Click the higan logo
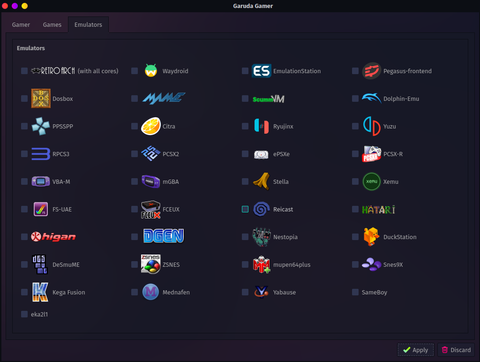The width and height of the screenshot is (480, 362). [53, 236]
